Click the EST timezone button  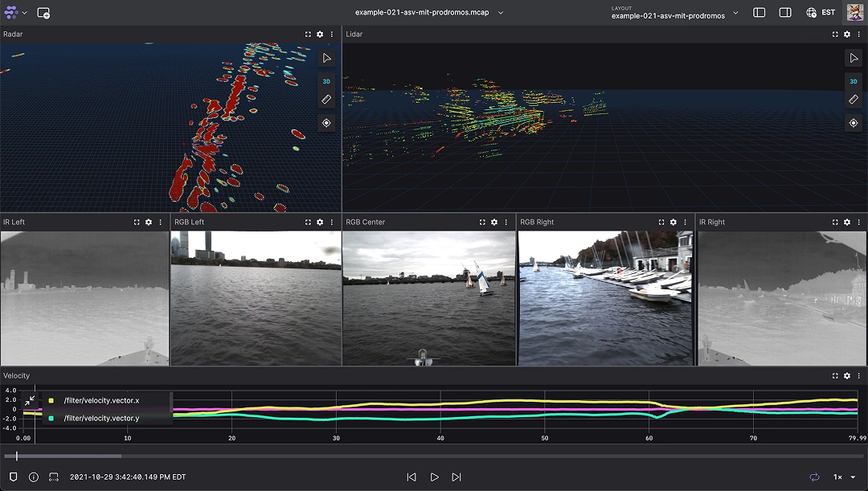821,13
